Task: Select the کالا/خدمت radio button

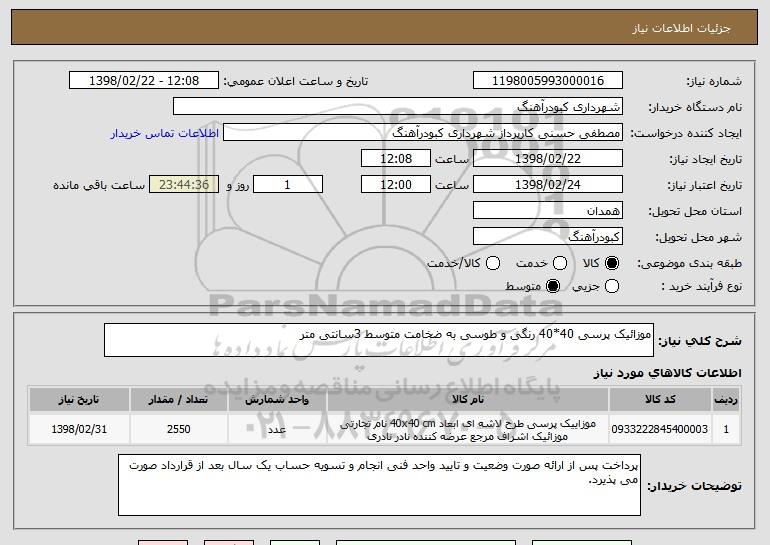Action: tap(493, 263)
